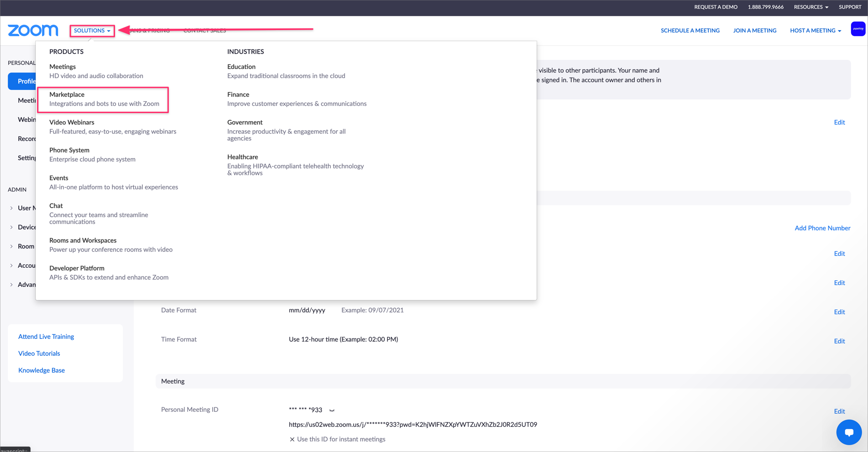Click Schedule a Meeting
868x452 pixels.
click(x=690, y=31)
